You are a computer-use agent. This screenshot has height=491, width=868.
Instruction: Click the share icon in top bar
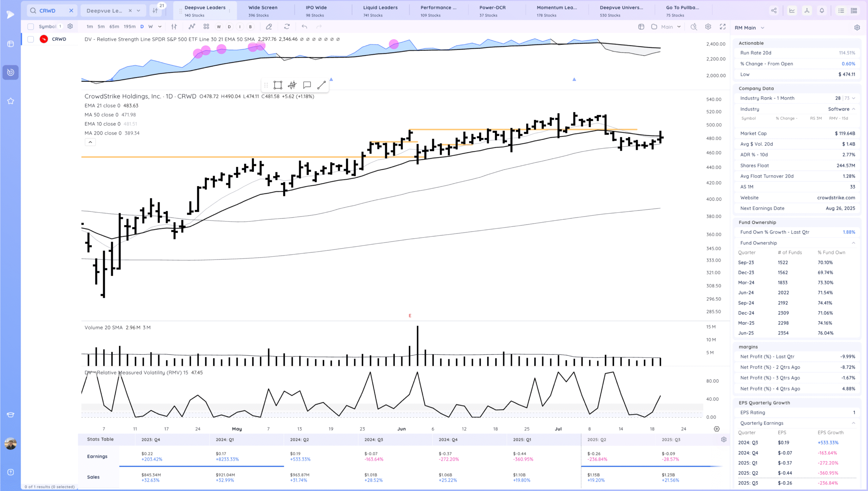(x=774, y=11)
